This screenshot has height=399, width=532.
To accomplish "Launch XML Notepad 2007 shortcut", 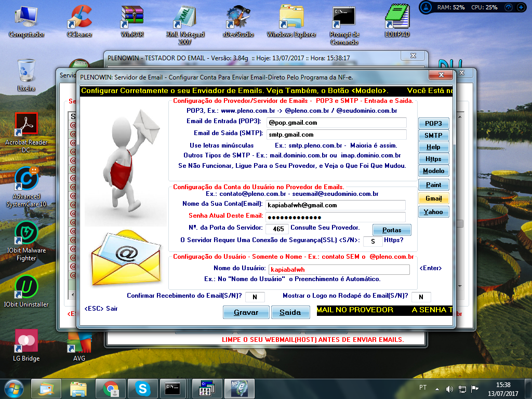I will point(185,25).
